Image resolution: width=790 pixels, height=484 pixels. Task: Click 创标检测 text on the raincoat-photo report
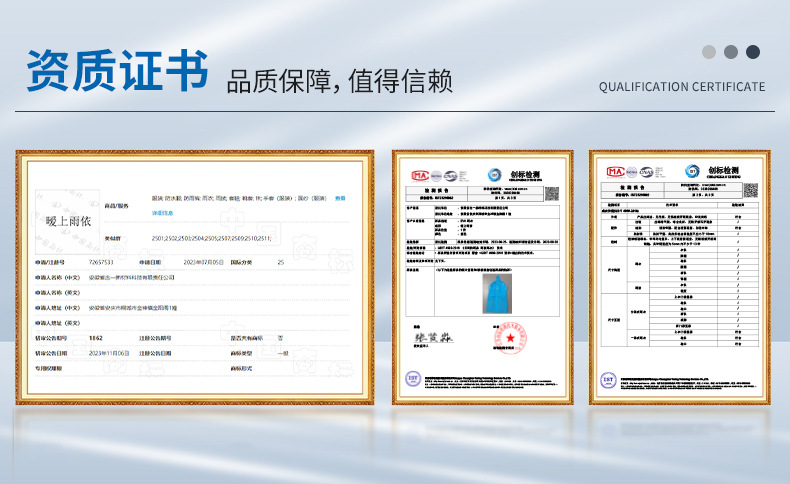(x=525, y=174)
